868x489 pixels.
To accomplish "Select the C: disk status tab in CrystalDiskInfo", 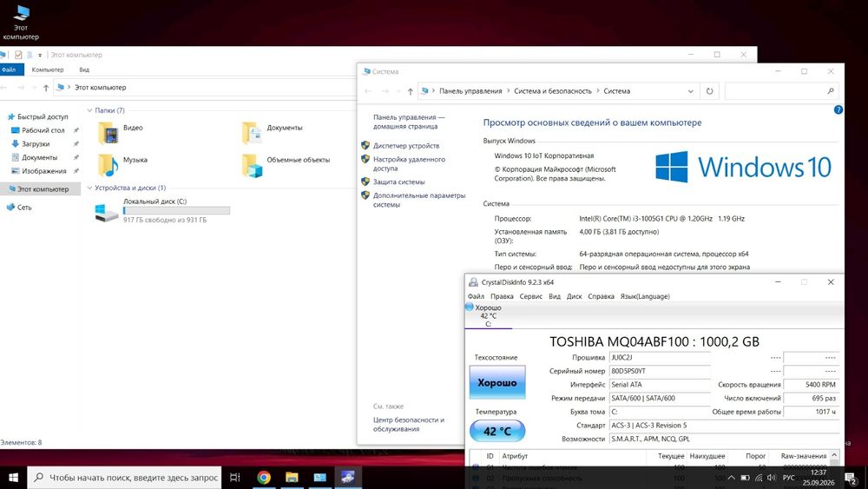I will 488,315.
